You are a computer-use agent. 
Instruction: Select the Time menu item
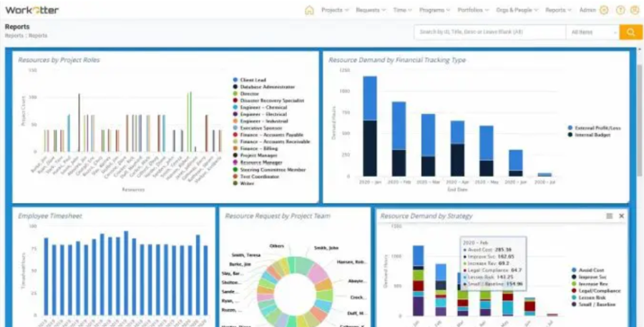click(401, 10)
